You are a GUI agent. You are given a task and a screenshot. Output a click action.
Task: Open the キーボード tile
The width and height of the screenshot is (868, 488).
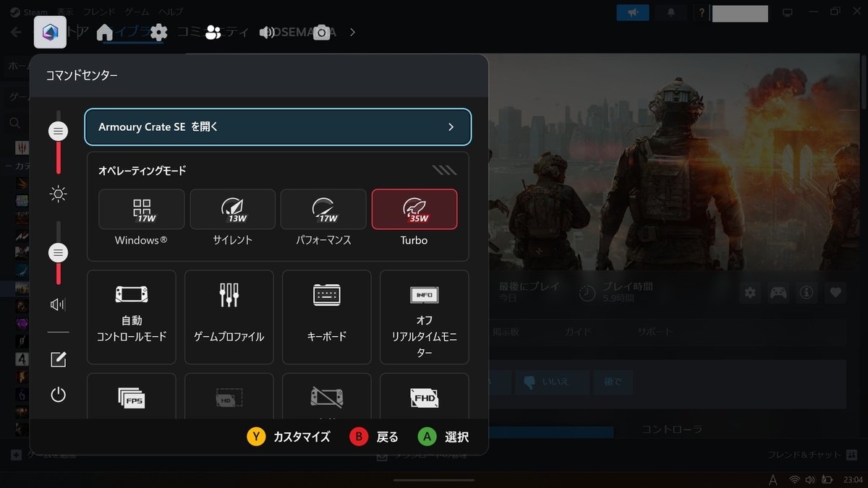pyautogui.click(x=327, y=317)
